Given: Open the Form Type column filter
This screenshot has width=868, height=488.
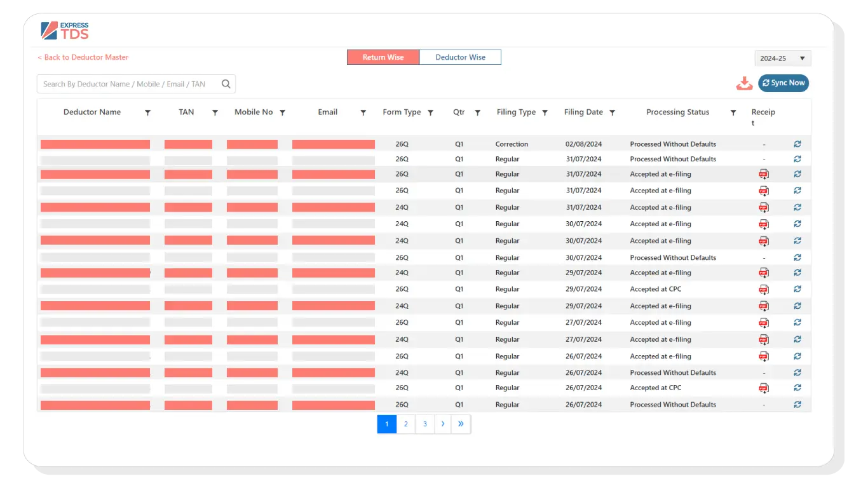Looking at the screenshot, I should [430, 112].
